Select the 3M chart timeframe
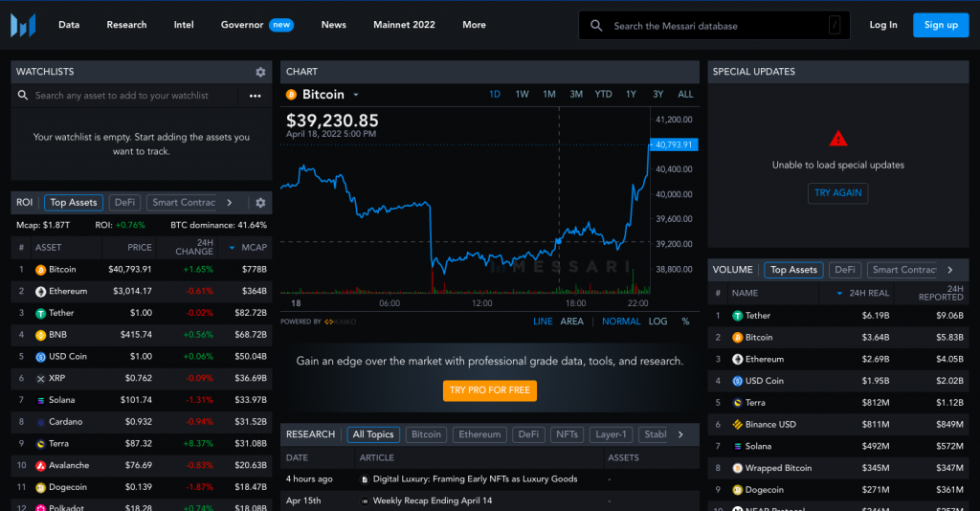Image resolution: width=980 pixels, height=511 pixels. tap(575, 95)
